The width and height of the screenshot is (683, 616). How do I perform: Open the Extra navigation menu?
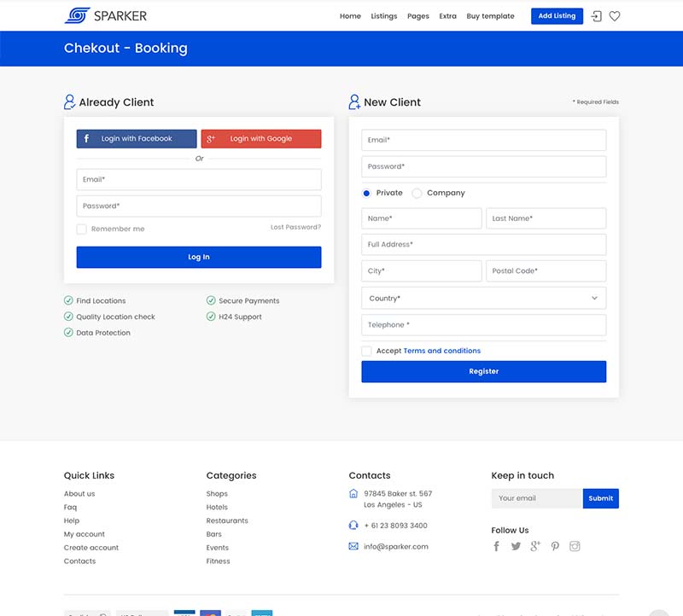tap(447, 16)
